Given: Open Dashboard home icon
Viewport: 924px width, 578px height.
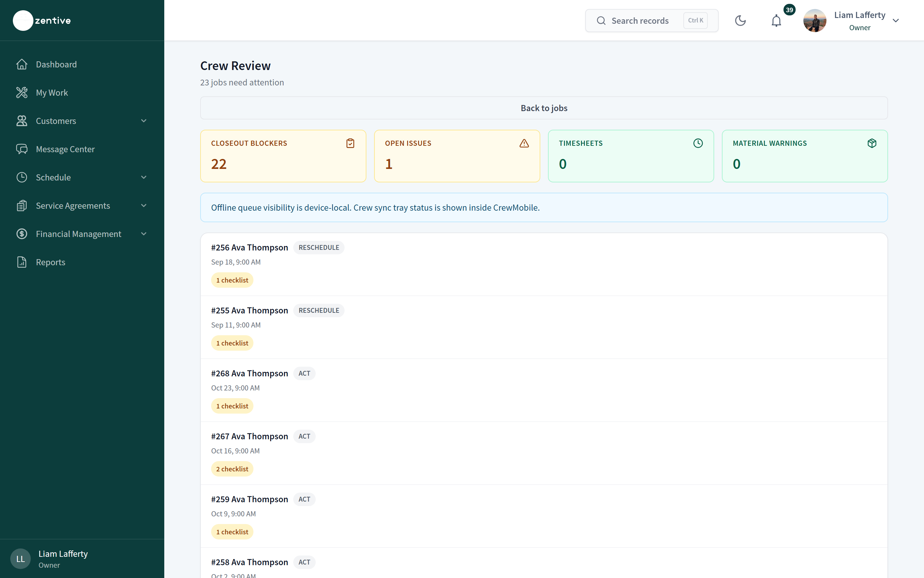Looking at the screenshot, I should [x=22, y=64].
